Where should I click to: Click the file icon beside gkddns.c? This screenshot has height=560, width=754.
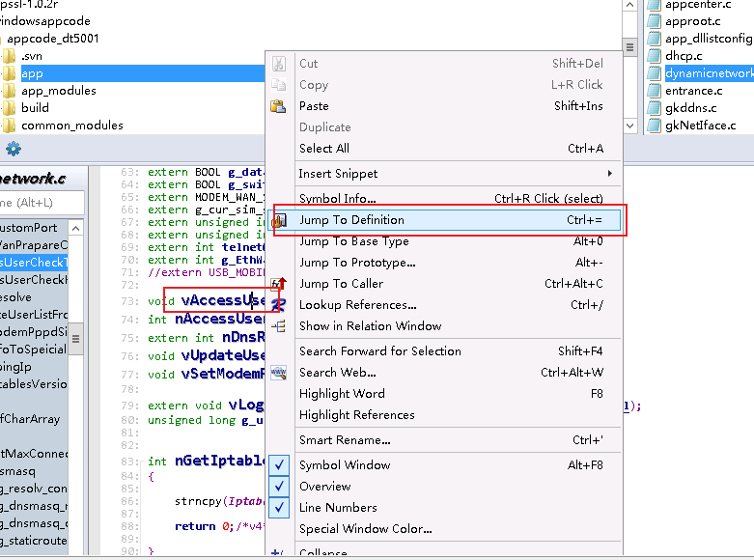click(654, 108)
